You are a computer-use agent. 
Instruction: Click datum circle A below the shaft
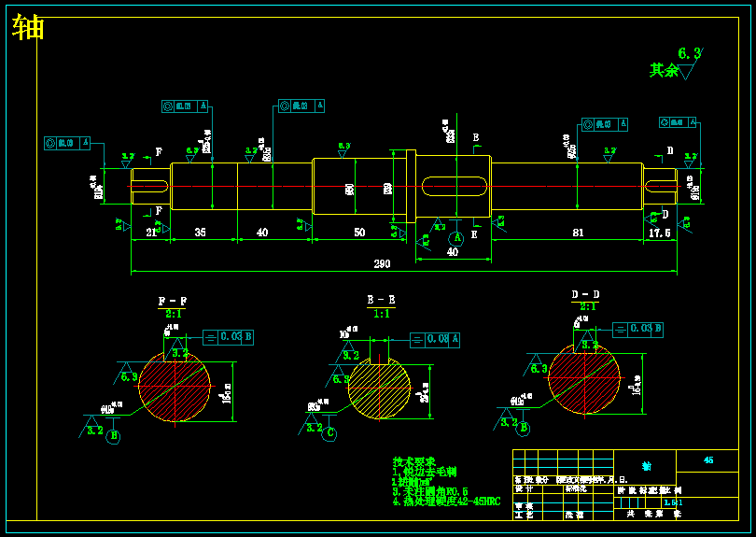coord(456,238)
